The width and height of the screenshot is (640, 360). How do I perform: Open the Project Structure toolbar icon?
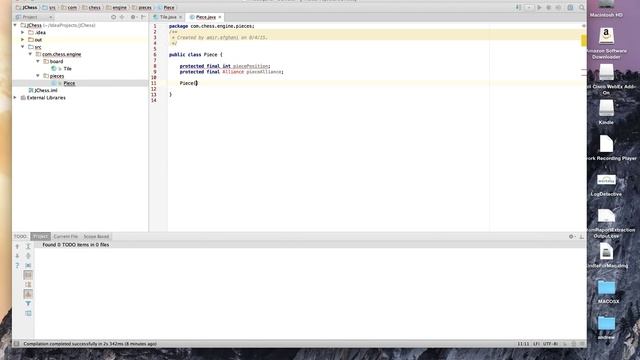point(570,7)
